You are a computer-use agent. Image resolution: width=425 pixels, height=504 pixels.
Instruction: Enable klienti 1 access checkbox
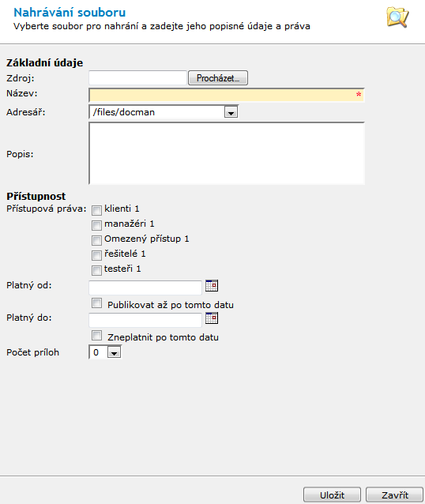point(96,210)
